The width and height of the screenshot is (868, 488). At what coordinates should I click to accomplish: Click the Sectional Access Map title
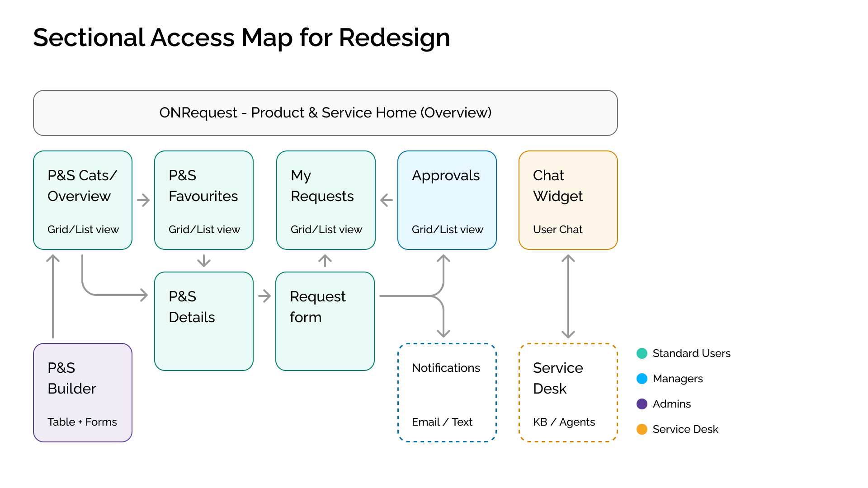click(241, 38)
